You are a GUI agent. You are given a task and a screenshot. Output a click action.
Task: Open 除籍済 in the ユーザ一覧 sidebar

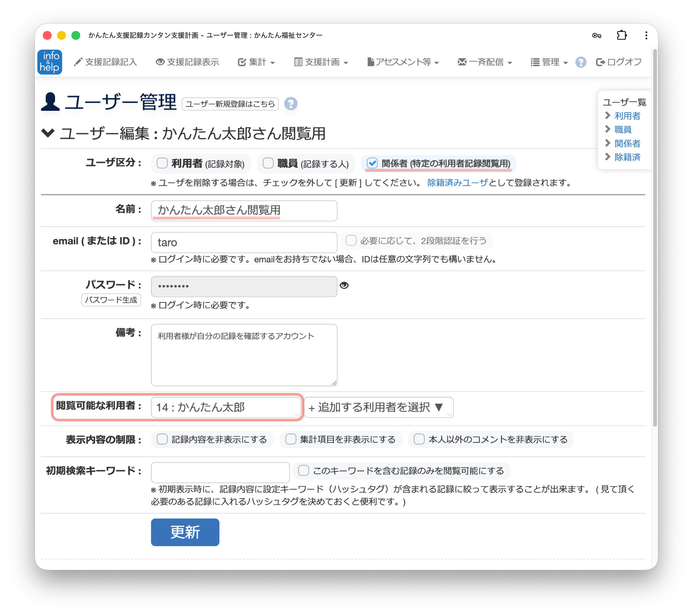coord(627,157)
